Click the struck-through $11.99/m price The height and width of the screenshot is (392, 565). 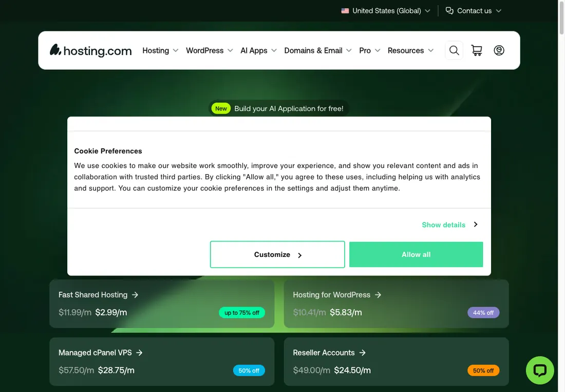coord(75,312)
